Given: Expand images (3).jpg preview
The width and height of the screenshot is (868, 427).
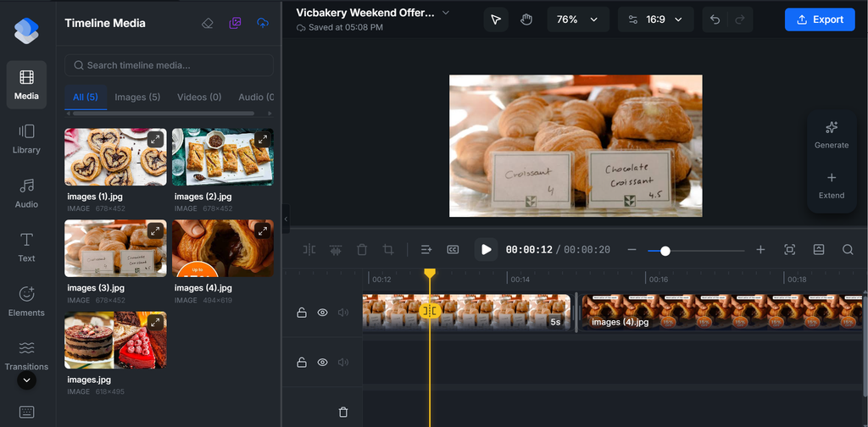Looking at the screenshot, I should tap(156, 230).
